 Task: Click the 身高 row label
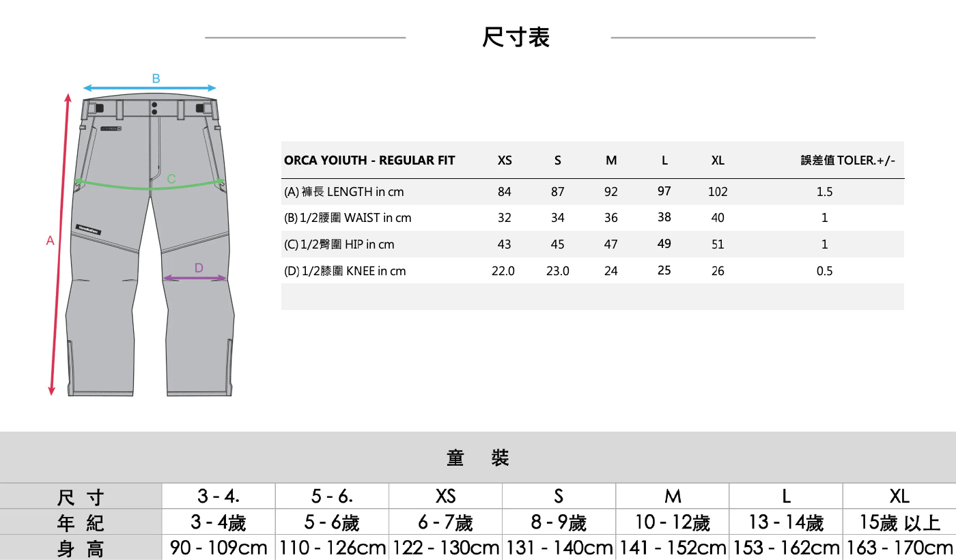pyautogui.click(x=81, y=548)
